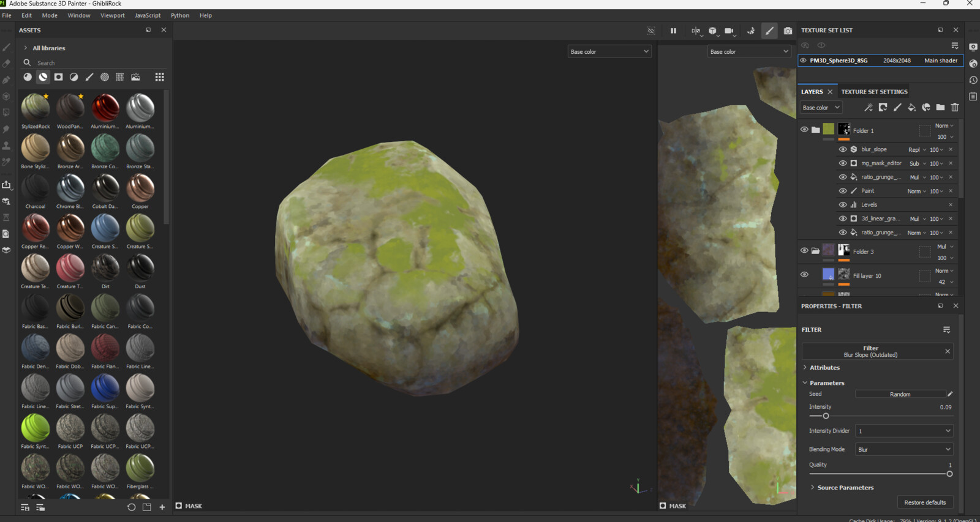Open the Viewport menu
The width and height of the screenshot is (980, 522).
click(112, 15)
